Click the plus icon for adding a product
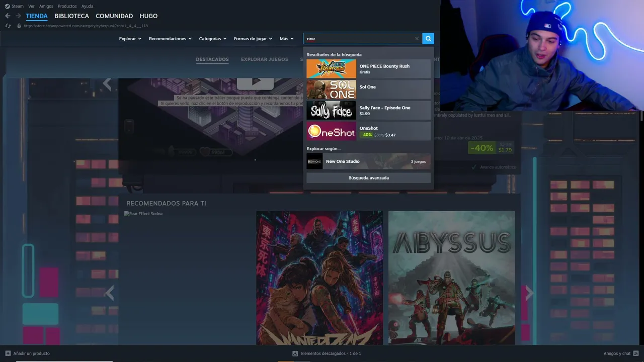This screenshot has height=362, width=644. (8, 353)
